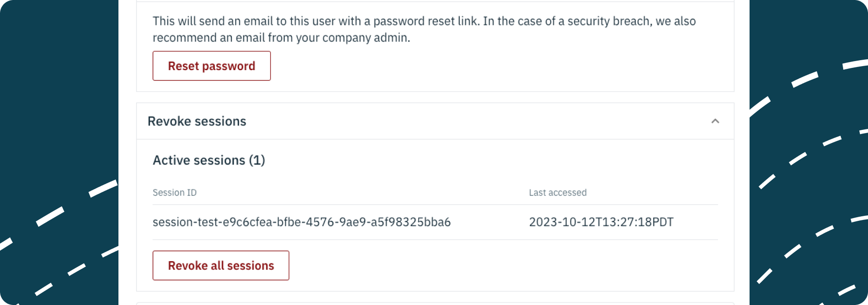Click the dark teal background left of the card

59,91
